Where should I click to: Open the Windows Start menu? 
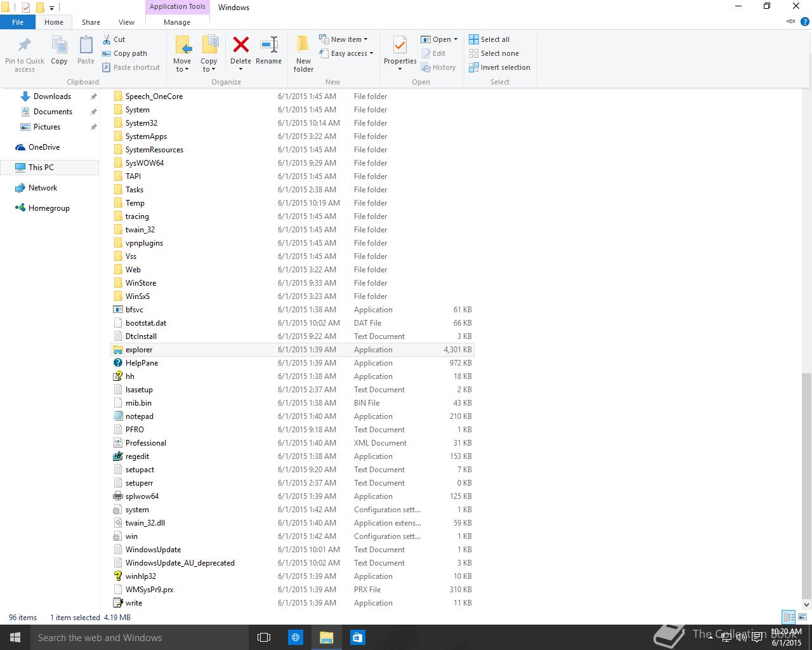pyautogui.click(x=15, y=637)
